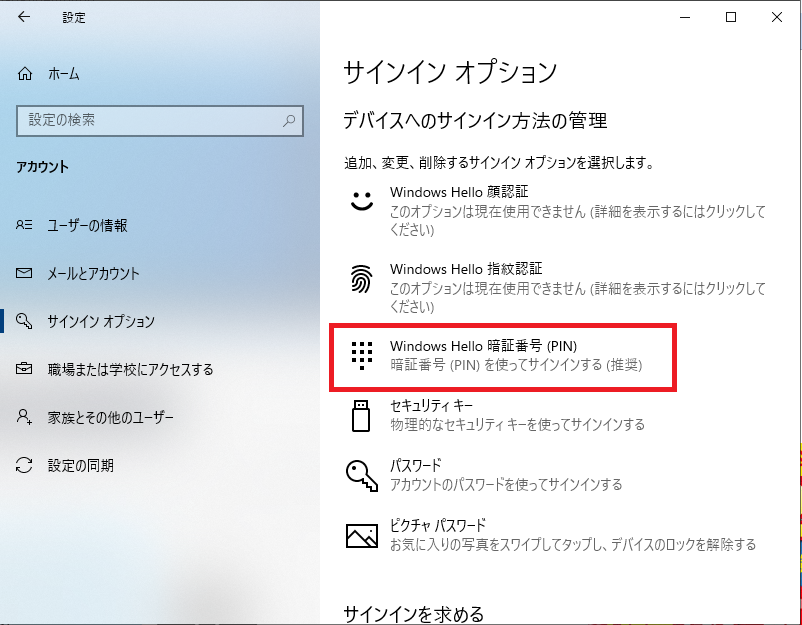The image size is (802, 625).
Task: Click アカウントのパスワードを使ってサインインする text
Action: tap(506, 484)
